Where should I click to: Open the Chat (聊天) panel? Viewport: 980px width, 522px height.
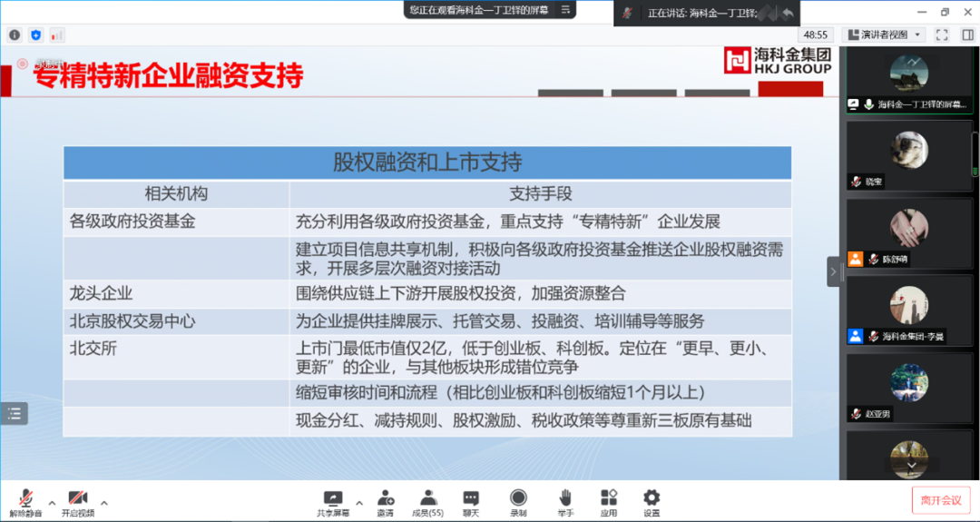point(471,500)
